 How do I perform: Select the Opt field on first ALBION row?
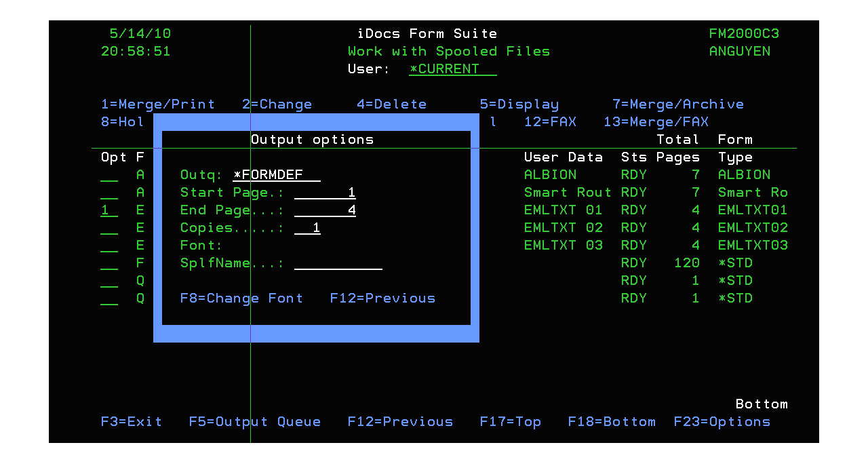pyautogui.click(x=108, y=175)
